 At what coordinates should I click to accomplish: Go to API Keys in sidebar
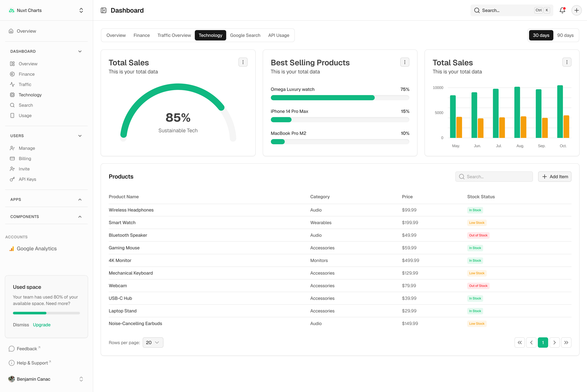pyautogui.click(x=27, y=179)
